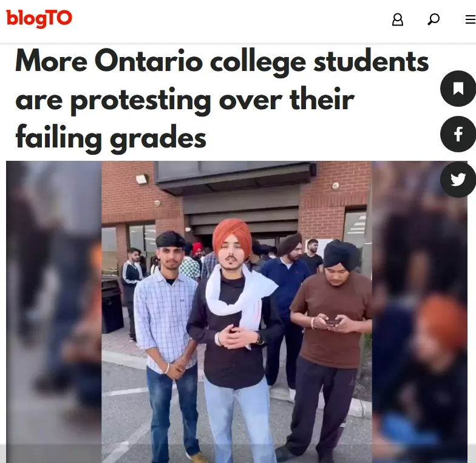Click the man in brown shirt holding phone

pos(329,349)
